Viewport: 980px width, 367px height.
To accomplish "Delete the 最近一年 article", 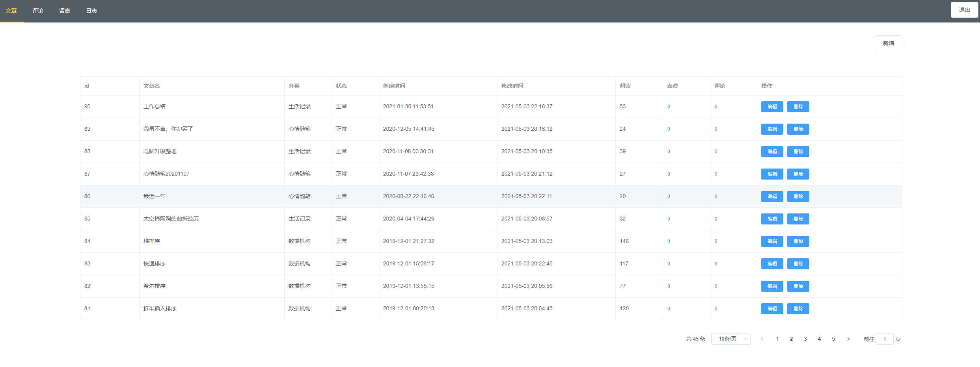I will click(x=798, y=196).
